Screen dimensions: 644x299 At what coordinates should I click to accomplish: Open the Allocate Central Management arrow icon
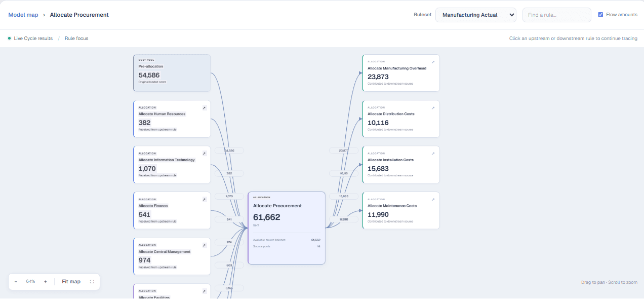click(205, 245)
